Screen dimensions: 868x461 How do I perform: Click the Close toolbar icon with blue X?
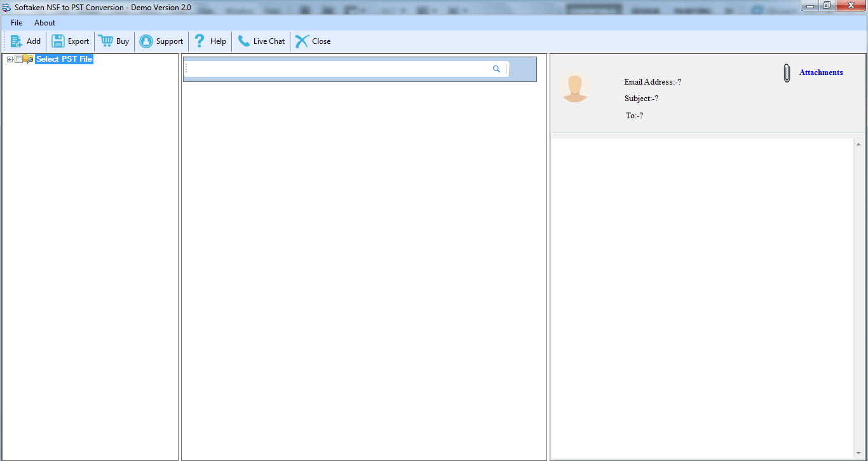[301, 41]
